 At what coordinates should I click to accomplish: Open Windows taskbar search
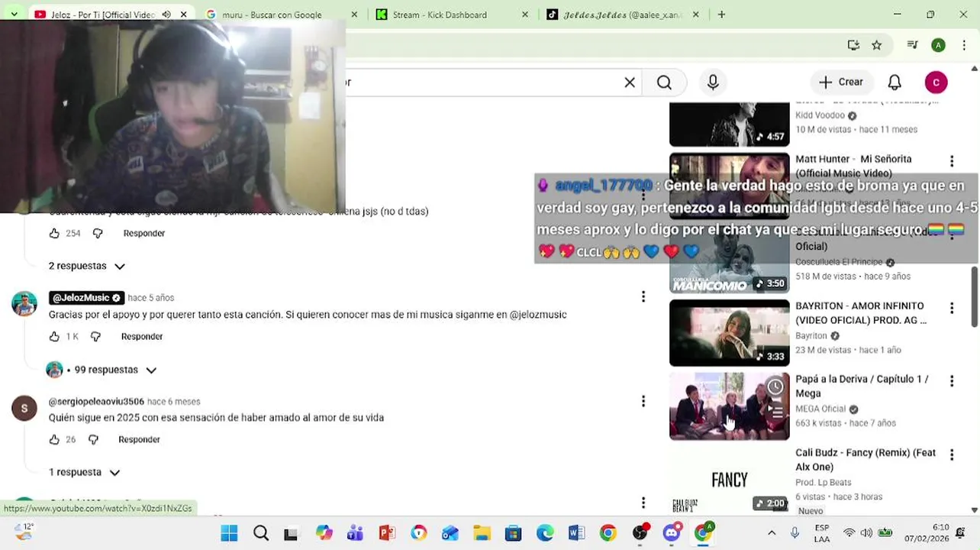coord(261,533)
